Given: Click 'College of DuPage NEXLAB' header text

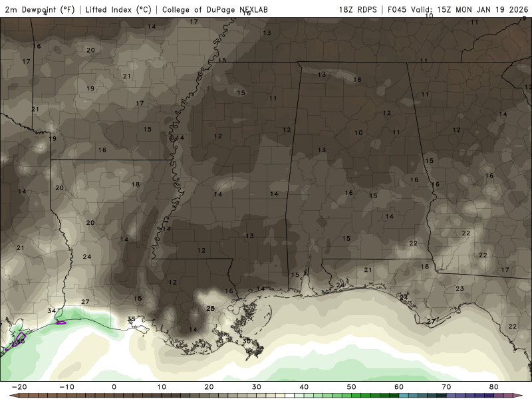Looking at the screenshot, I should point(215,10).
